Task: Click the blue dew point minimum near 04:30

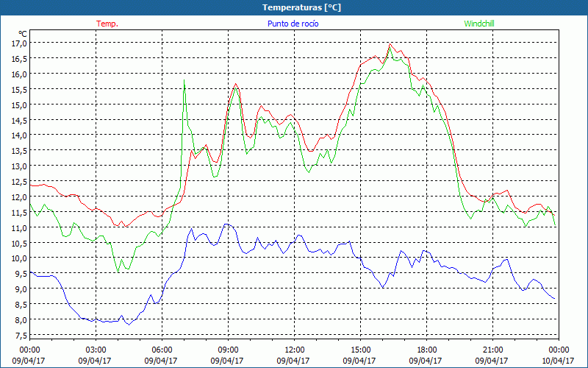Action: (x=129, y=325)
